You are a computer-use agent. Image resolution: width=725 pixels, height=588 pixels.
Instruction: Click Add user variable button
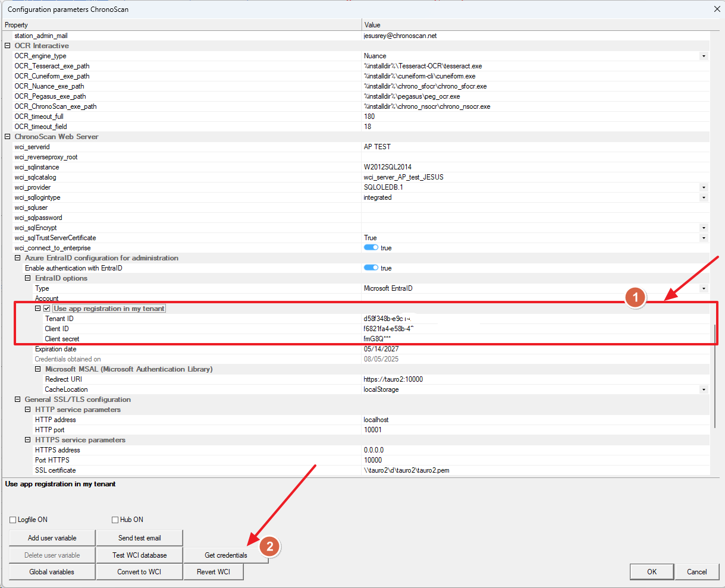click(x=52, y=538)
